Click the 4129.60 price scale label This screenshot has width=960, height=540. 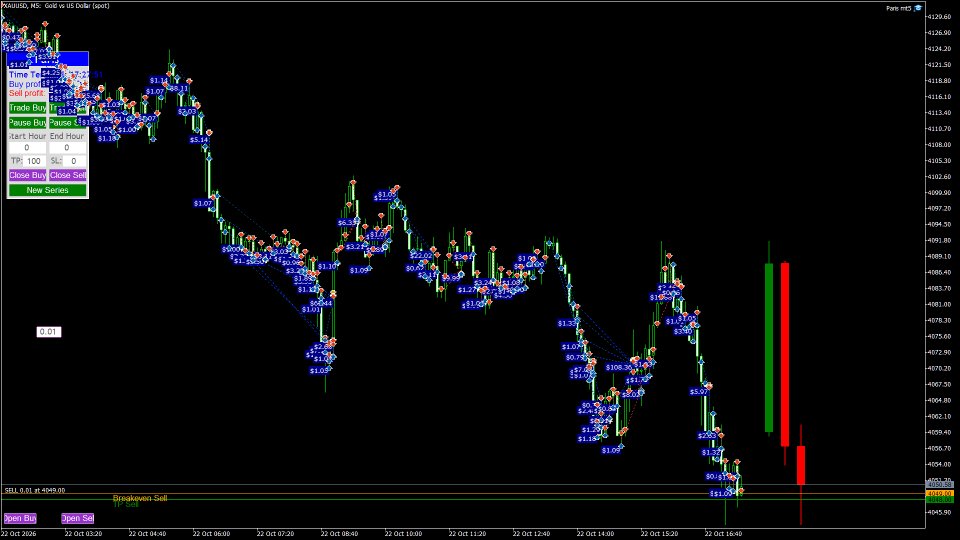tap(939, 17)
